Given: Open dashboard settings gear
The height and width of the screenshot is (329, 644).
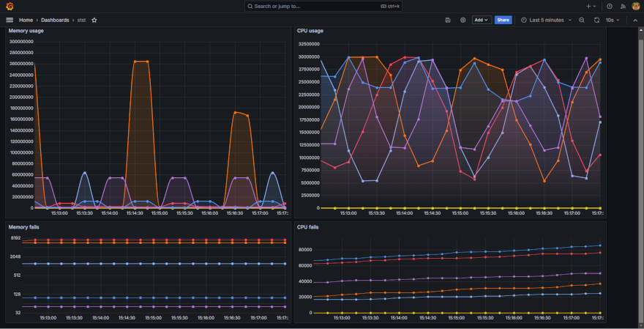Looking at the screenshot, I should 463,20.
